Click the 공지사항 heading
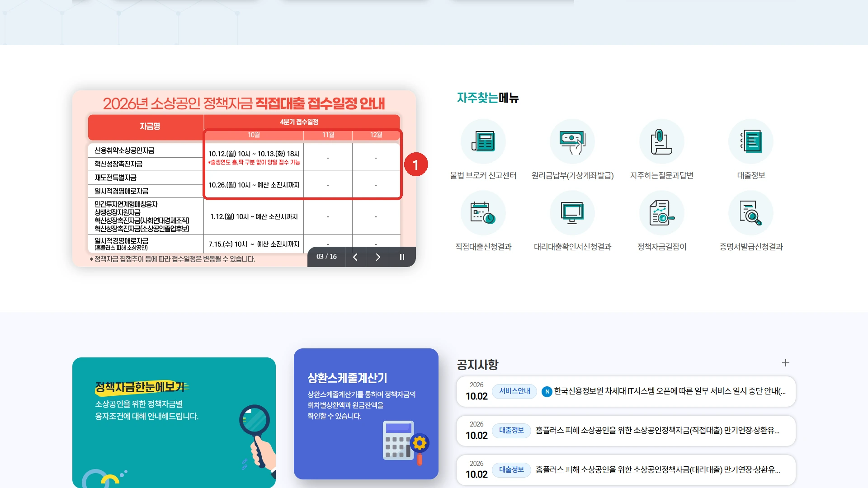 click(477, 364)
